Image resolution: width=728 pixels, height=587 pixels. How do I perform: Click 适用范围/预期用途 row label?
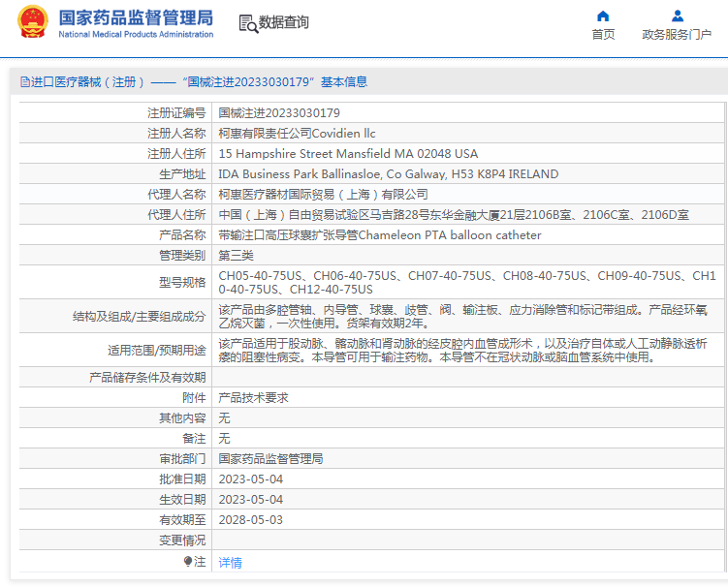point(157,351)
